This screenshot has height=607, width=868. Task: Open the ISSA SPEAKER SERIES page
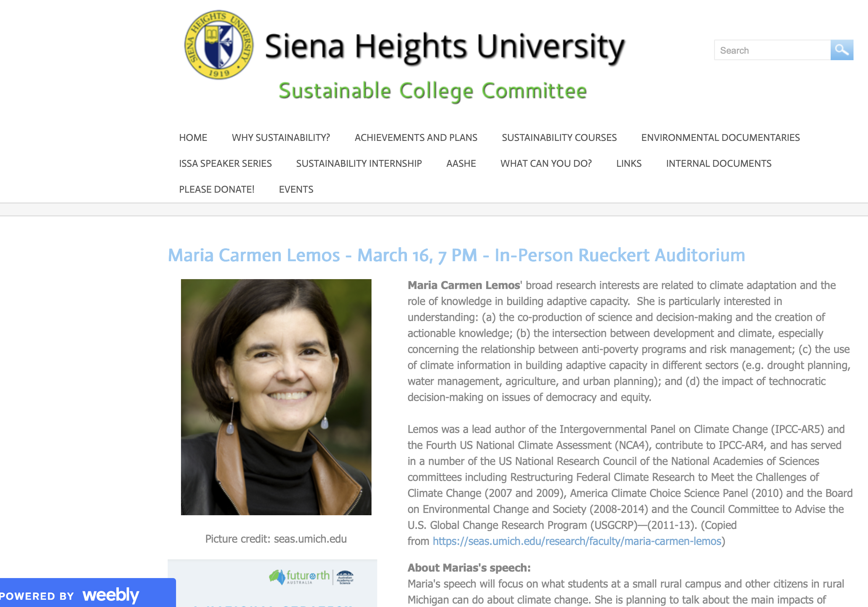[x=225, y=163]
